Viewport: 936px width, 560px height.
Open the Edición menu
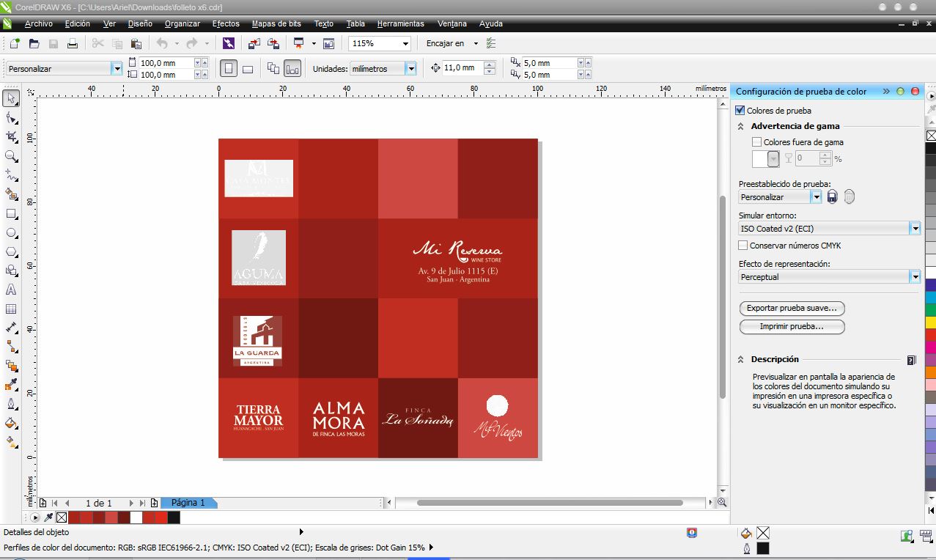point(78,23)
